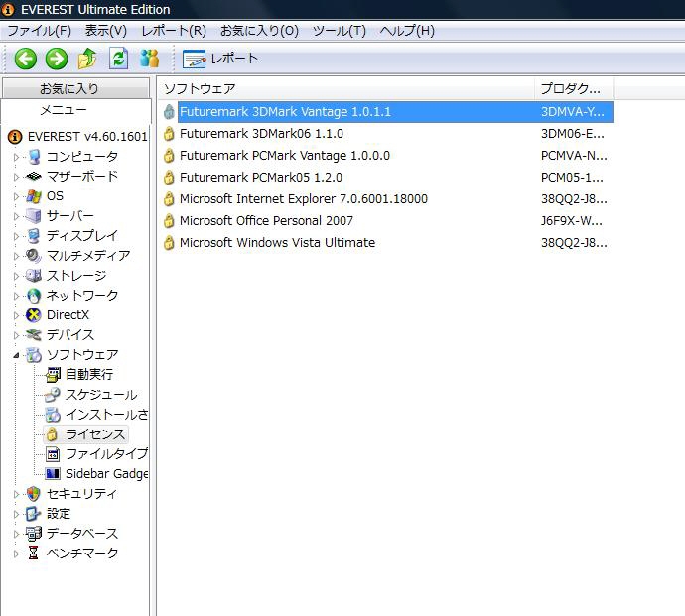Expand the ネットワーク tree node
Image resolution: width=685 pixels, height=616 pixels.
click(16, 296)
